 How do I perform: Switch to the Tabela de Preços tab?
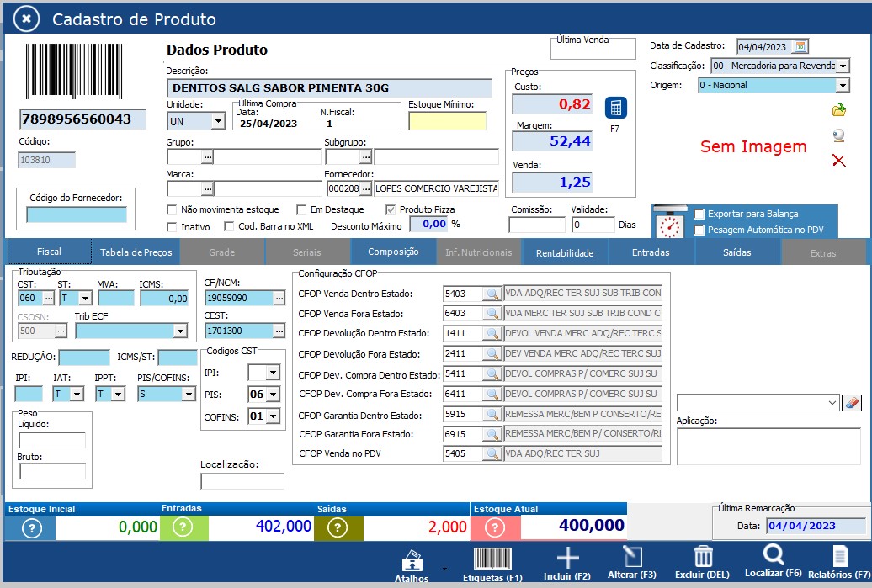(x=136, y=252)
